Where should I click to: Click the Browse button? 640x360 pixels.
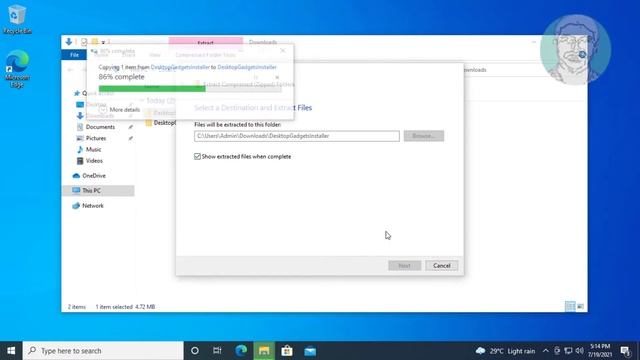point(424,136)
